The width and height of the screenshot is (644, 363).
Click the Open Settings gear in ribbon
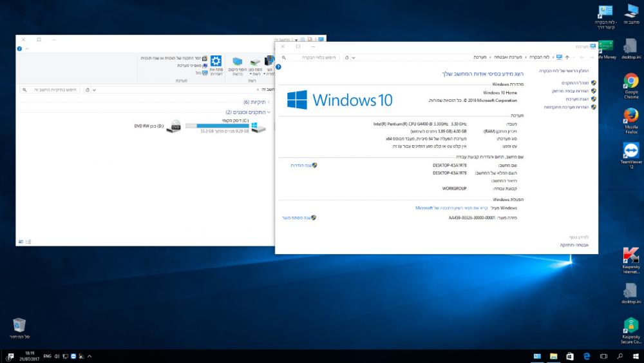(216, 63)
